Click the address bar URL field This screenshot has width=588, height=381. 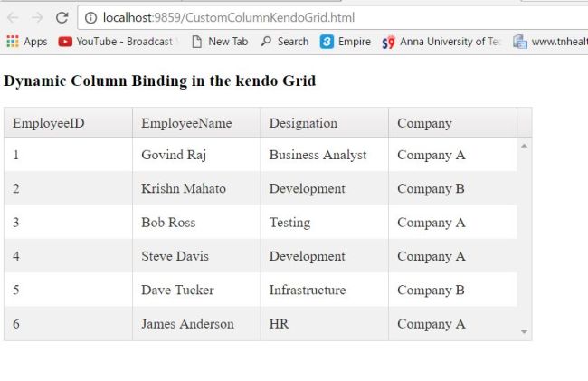[x=333, y=17]
